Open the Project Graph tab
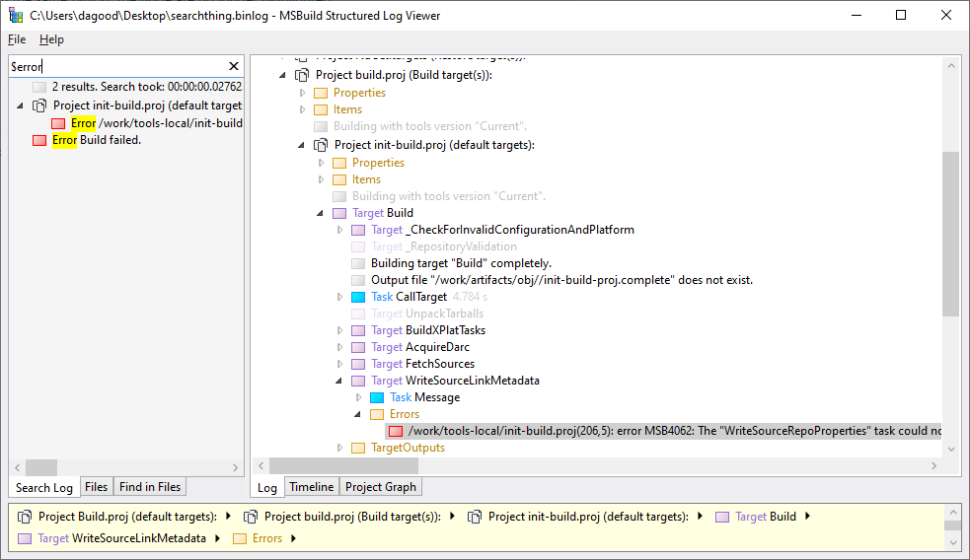 point(381,486)
